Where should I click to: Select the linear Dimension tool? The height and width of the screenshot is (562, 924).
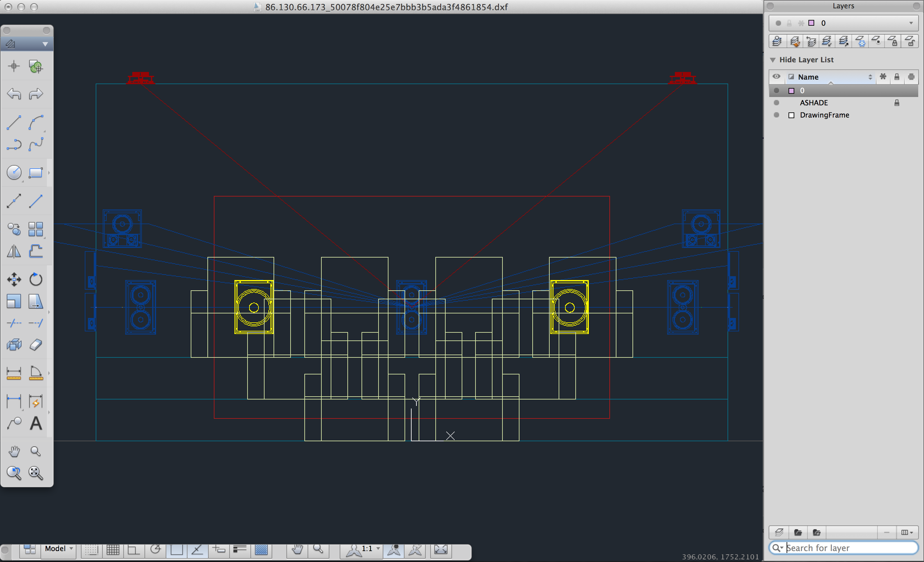14,373
